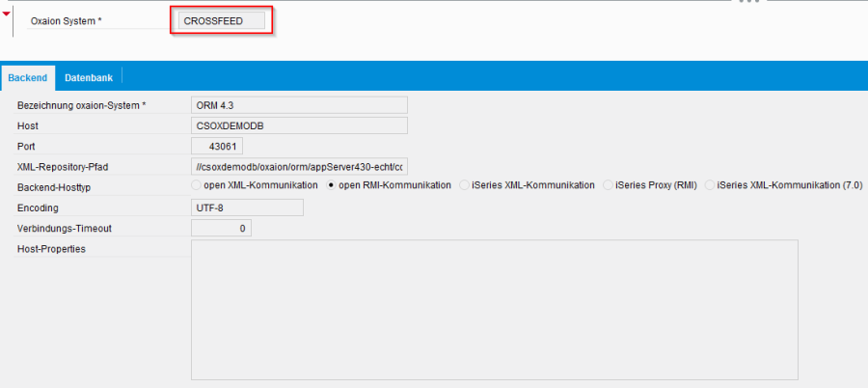Open the Datenbank tab
Image resolution: width=868 pixels, height=388 pixels.
[x=89, y=77]
